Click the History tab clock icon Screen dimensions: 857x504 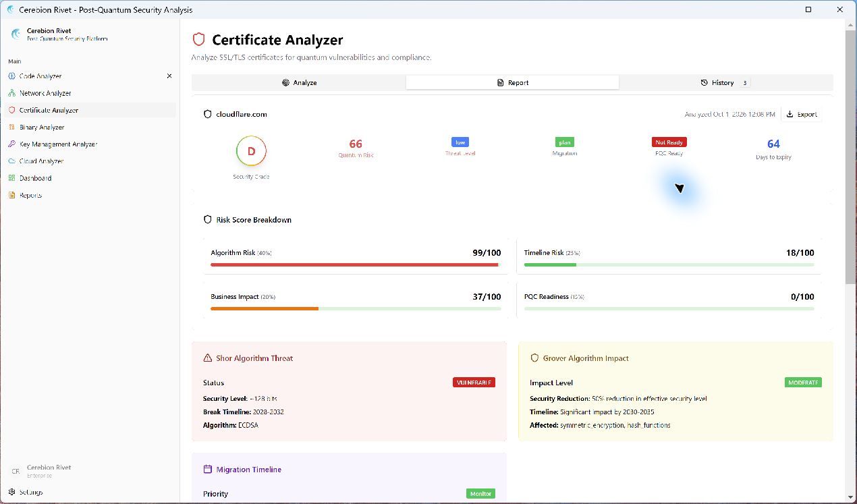(x=704, y=82)
